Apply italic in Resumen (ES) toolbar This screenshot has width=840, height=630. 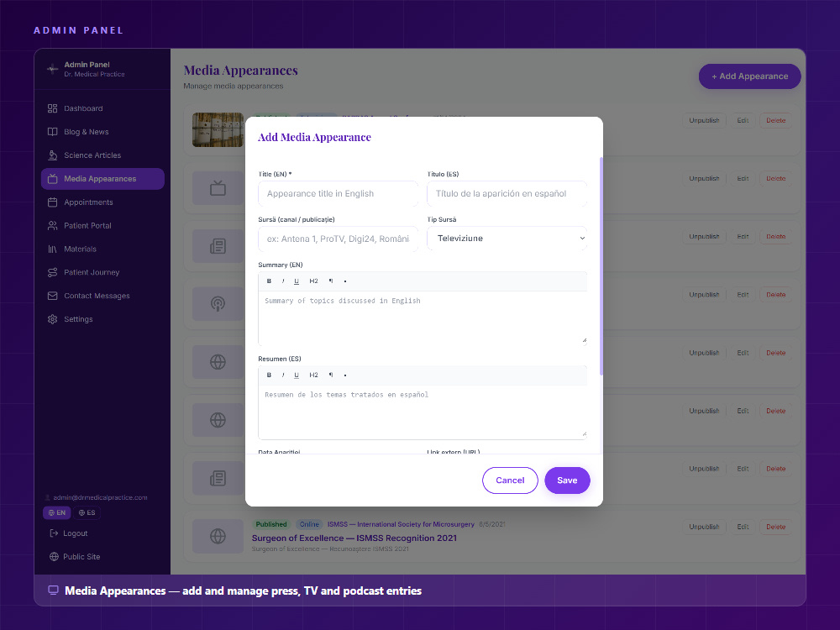(283, 375)
